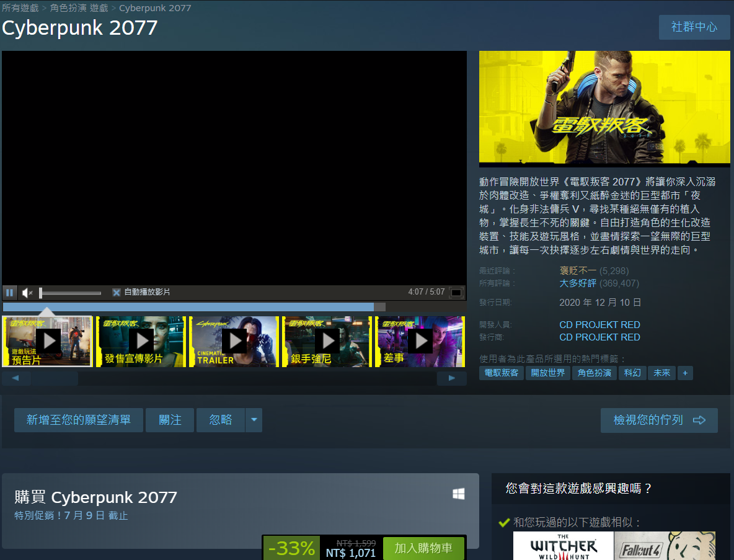Click 新增至您的願望清單 wishlist button

79,420
